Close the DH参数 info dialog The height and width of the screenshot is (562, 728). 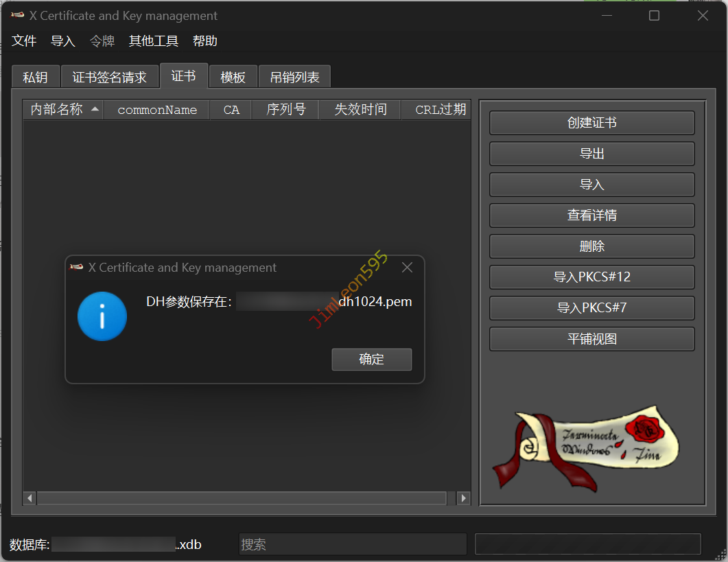pyautogui.click(x=407, y=268)
